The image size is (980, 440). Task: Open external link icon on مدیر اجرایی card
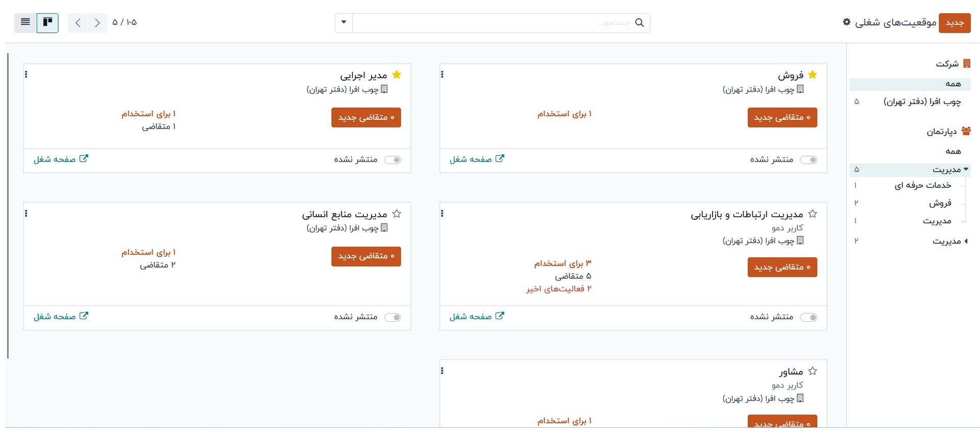(84, 159)
